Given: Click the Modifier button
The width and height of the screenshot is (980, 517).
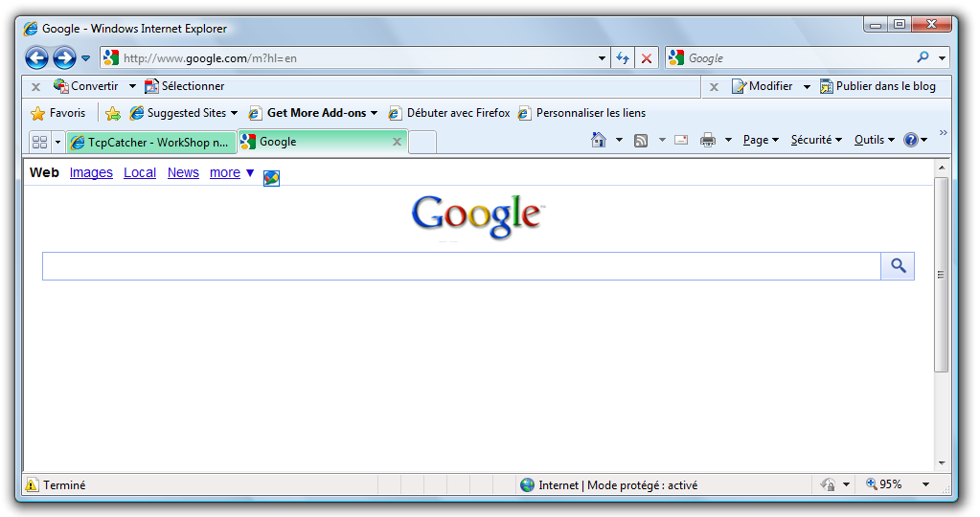Looking at the screenshot, I should tap(763, 86).
